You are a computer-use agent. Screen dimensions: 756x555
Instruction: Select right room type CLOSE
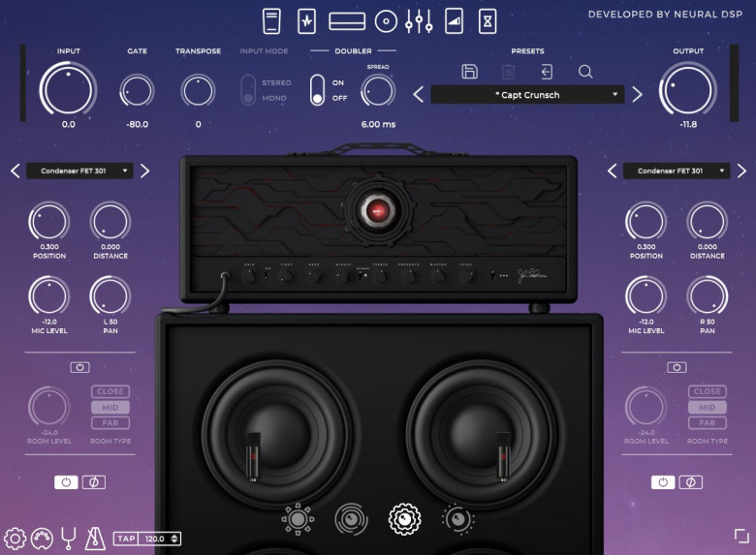click(x=708, y=391)
